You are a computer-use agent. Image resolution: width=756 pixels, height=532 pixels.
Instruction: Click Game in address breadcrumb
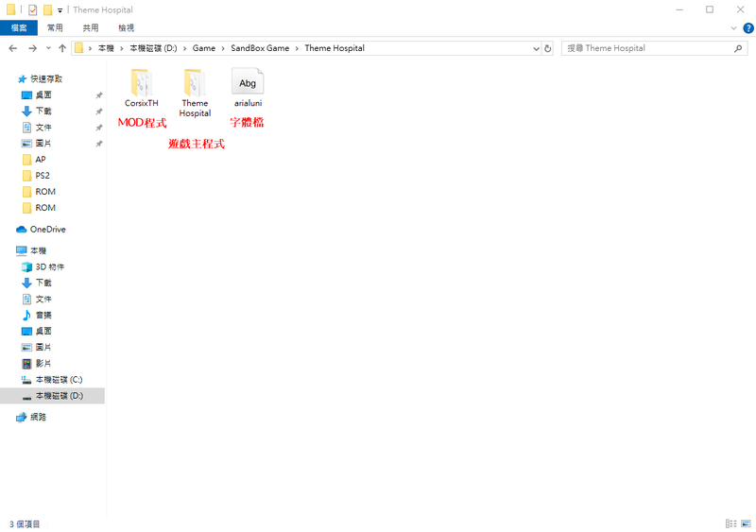[204, 48]
